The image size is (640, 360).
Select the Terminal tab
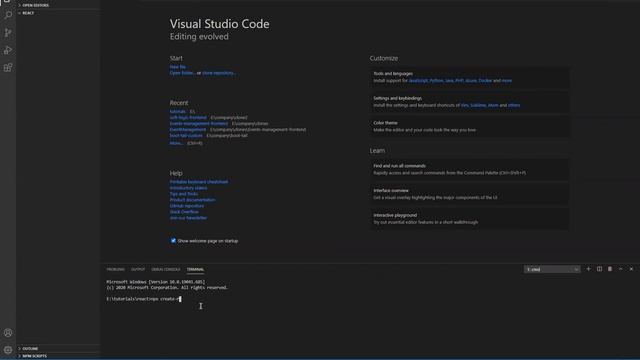pyautogui.click(x=195, y=269)
